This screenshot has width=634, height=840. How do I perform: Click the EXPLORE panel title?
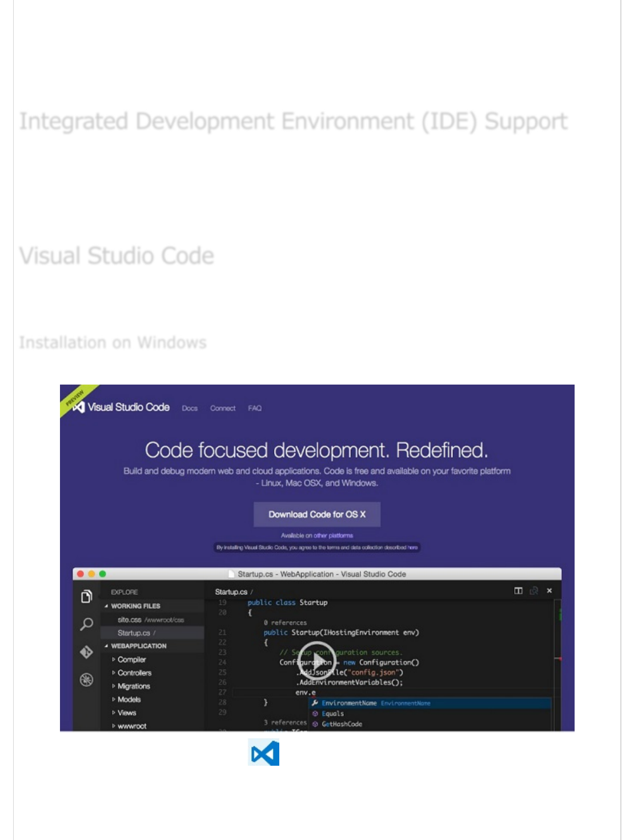(125, 592)
